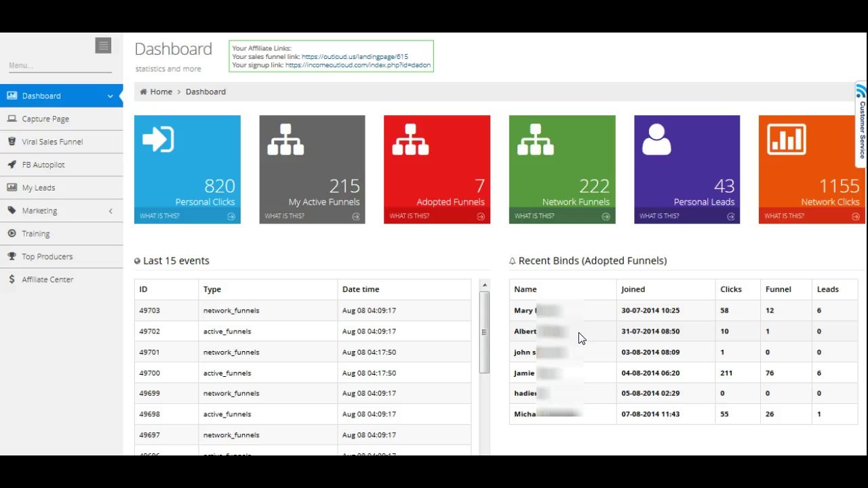Open Affiliate Center menu entry
Viewport: 868px width, 488px height.
click(x=61, y=279)
